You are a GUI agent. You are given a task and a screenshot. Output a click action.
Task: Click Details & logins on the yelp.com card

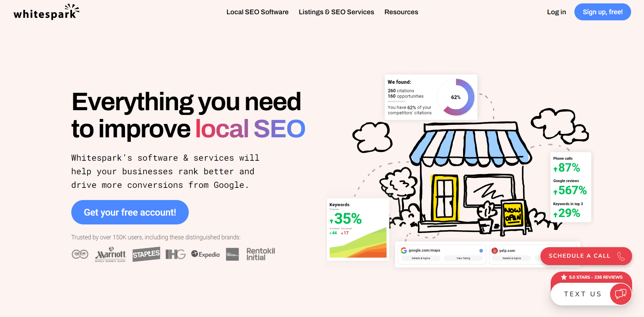[x=511, y=258]
